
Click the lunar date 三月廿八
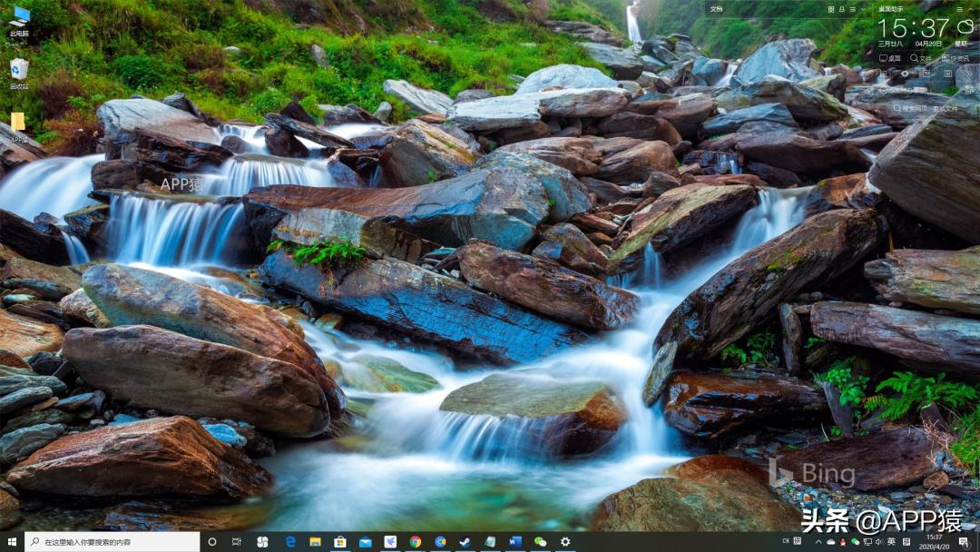(890, 44)
